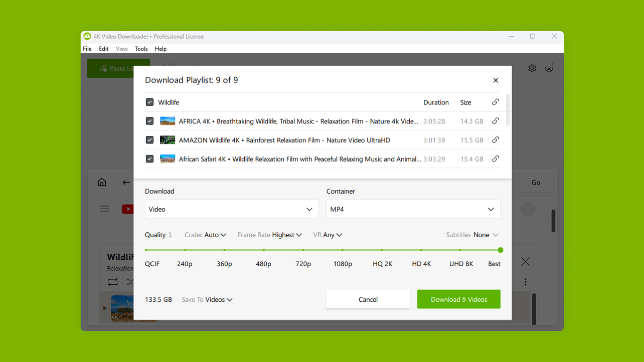The image size is (644, 362).
Task: Enable repeat on the Wildlife playlist card
Action: click(112, 282)
